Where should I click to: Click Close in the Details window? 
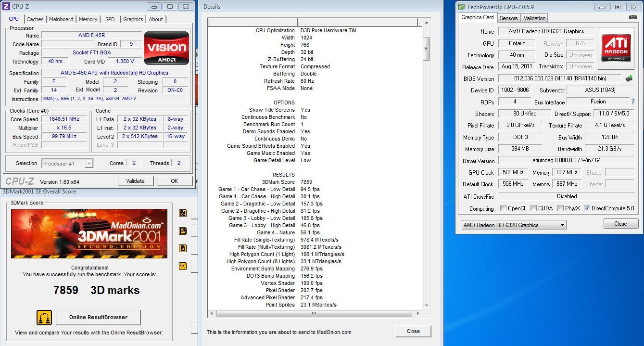point(413,331)
